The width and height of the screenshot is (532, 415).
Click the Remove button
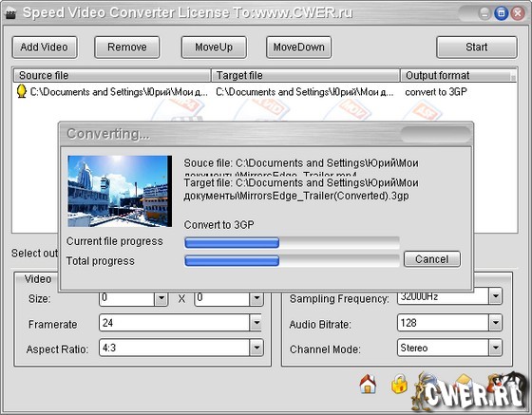[127, 47]
